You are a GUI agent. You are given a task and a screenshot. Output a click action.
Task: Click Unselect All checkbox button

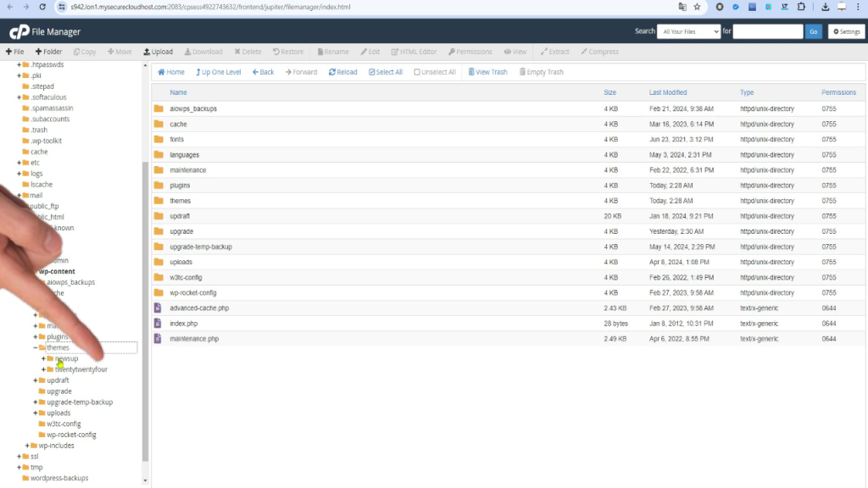(x=434, y=72)
